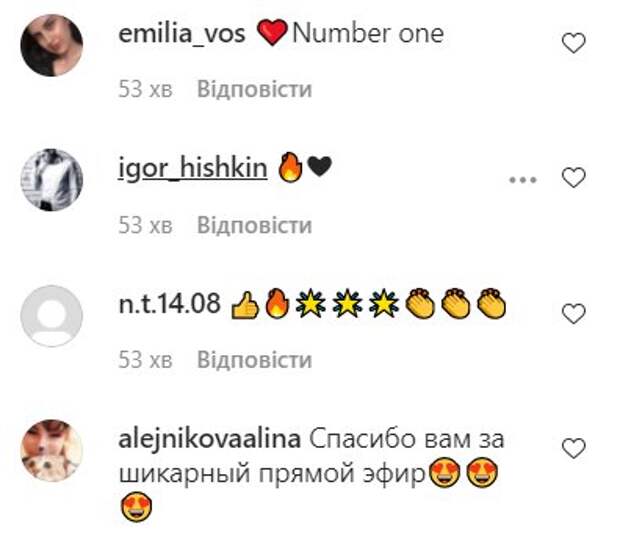Open alejnikovaalina's profile photo
620x551 pixels.
click(51, 450)
